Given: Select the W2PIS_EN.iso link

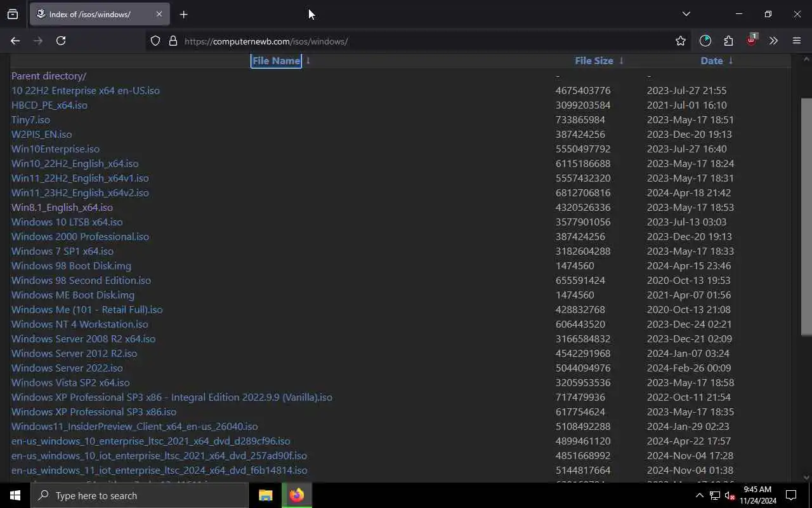Looking at the screenshot, I should [x=41, y=135].
